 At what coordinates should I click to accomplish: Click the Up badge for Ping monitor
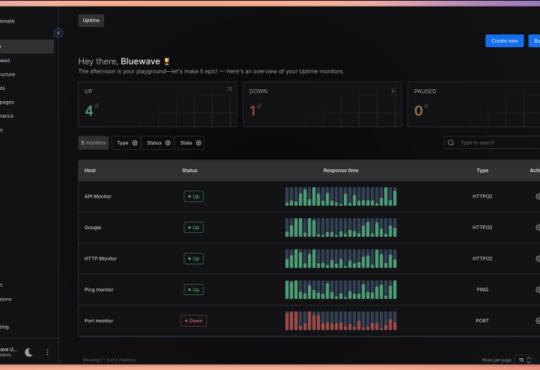tap(194, 289)
